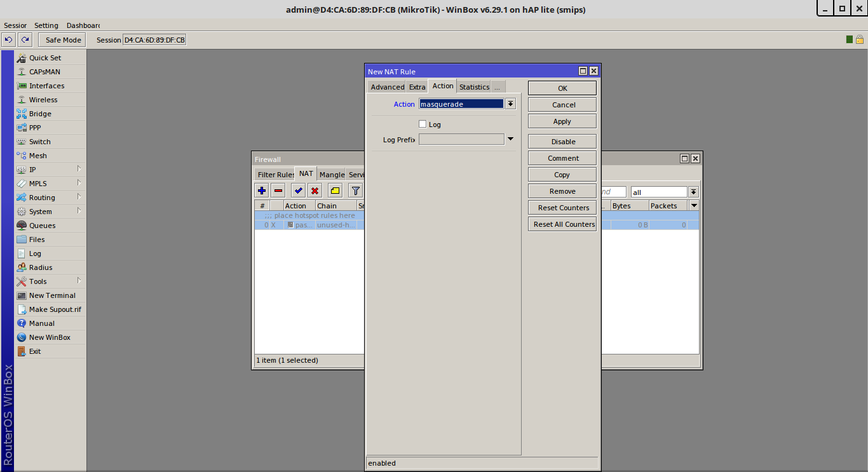The height and width of the screenshot is (472, 868).
Task: Click the Make Supout.rif icon
Action: click(22, 309)
